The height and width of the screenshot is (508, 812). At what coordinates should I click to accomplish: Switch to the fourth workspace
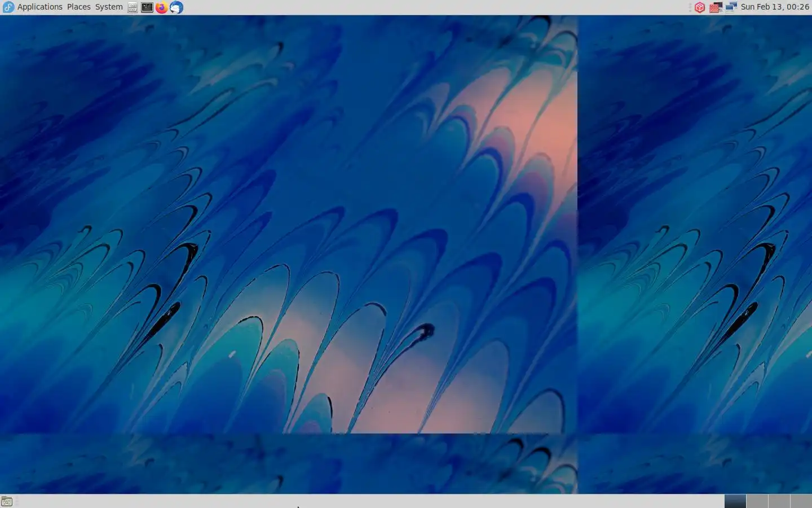tap(801, 501)
